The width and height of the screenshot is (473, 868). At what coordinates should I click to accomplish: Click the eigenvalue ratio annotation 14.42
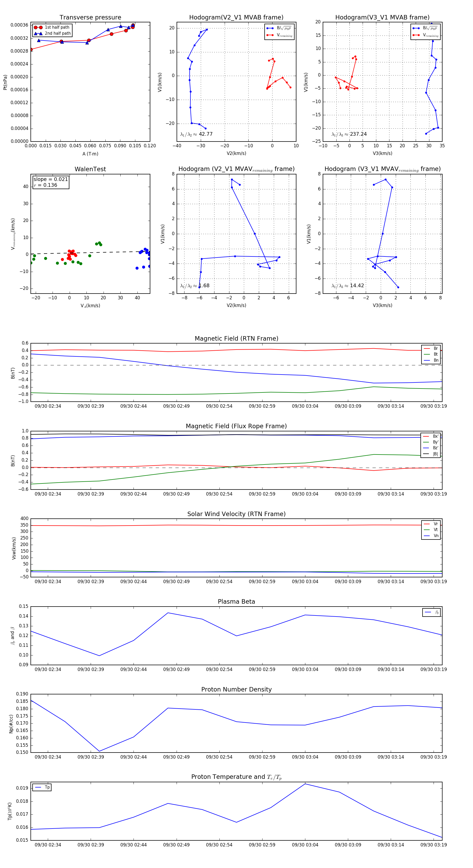[347, 286]
